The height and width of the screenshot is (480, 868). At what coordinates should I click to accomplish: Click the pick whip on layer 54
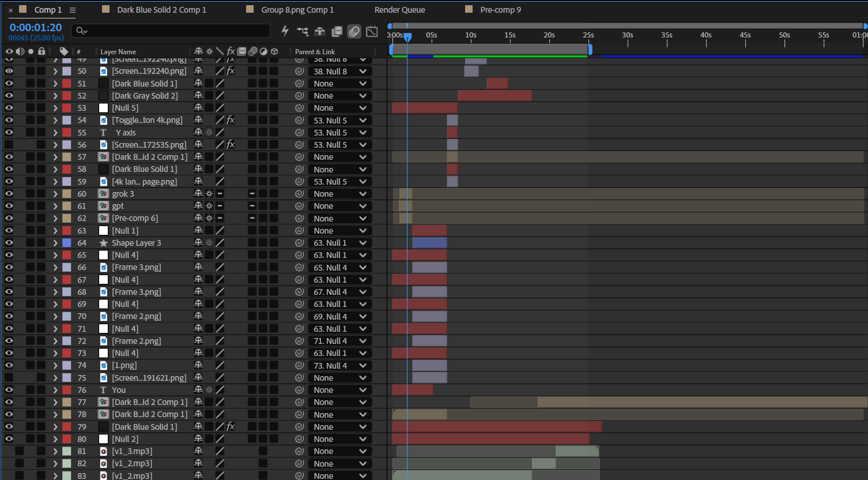coord(299,120)
